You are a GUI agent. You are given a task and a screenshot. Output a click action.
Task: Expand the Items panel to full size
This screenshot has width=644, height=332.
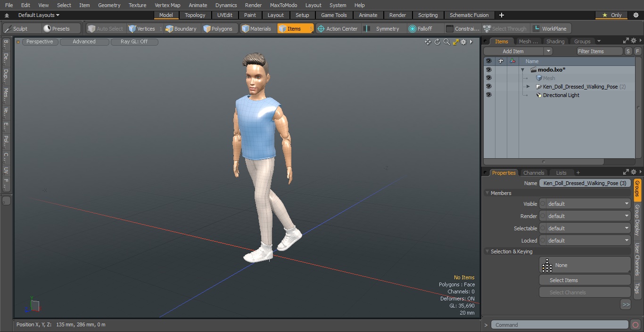click(626, 41)
